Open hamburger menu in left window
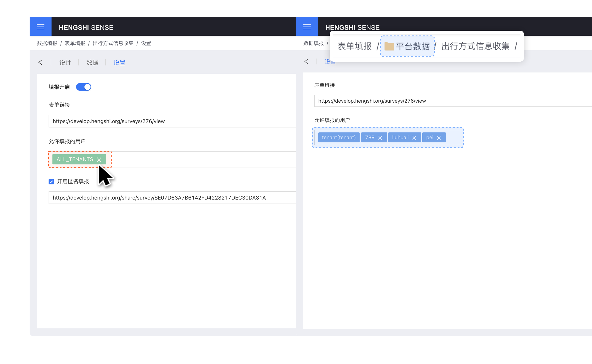The height and width of the screenshot is (364, 592). (41, 27)
